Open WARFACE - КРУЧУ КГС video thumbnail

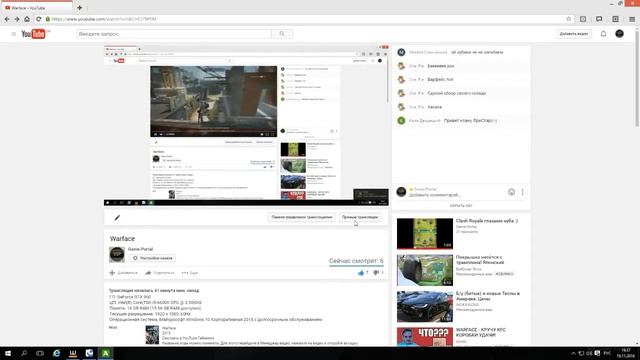coord(424,337)
